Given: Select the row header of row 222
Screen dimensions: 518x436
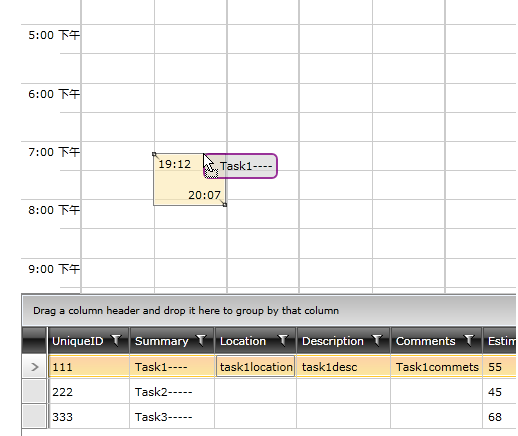Looking at the screenshot, I should click(x=34, y=391).
